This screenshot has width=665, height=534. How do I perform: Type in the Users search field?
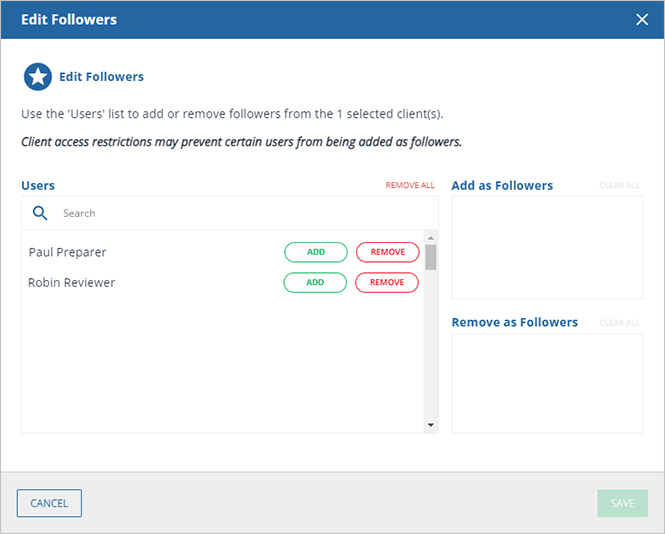[240, 213]
